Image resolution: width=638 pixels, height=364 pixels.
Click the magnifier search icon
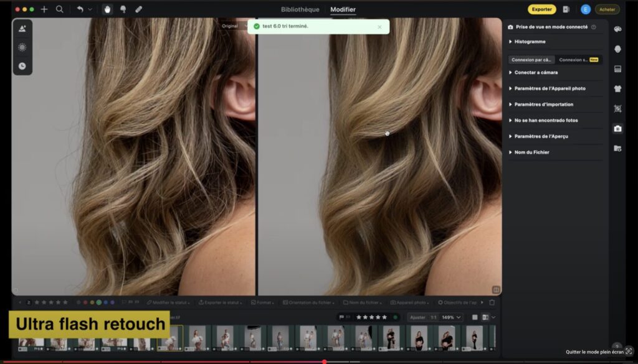pos(59,9)
